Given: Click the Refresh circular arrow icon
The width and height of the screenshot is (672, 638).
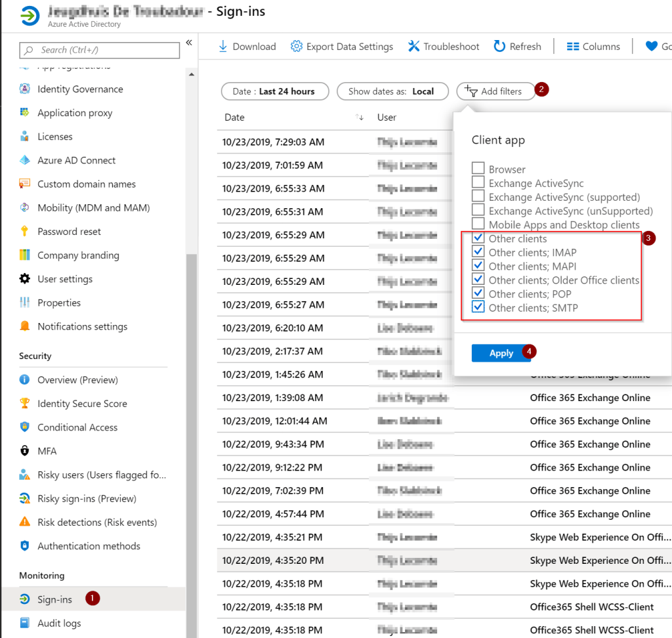Looking at the screenshot, I should (499, 46).
